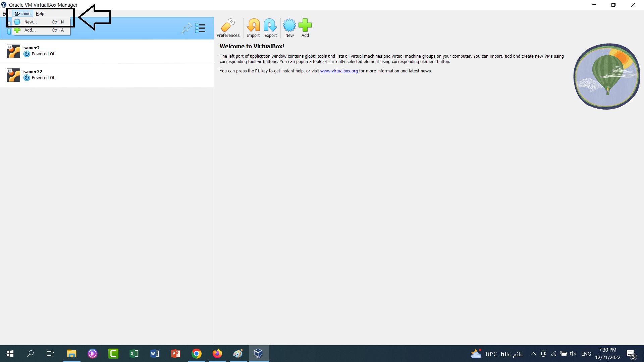Open Paint from the taskbar
Viewport: 644px width, 362px height.
tap(238, 354)
